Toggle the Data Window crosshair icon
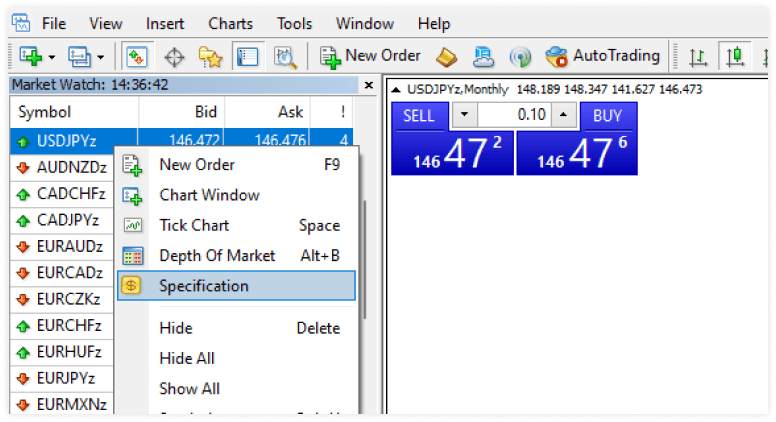The height and width of the screenshot is (422, 776). [174, 57]
